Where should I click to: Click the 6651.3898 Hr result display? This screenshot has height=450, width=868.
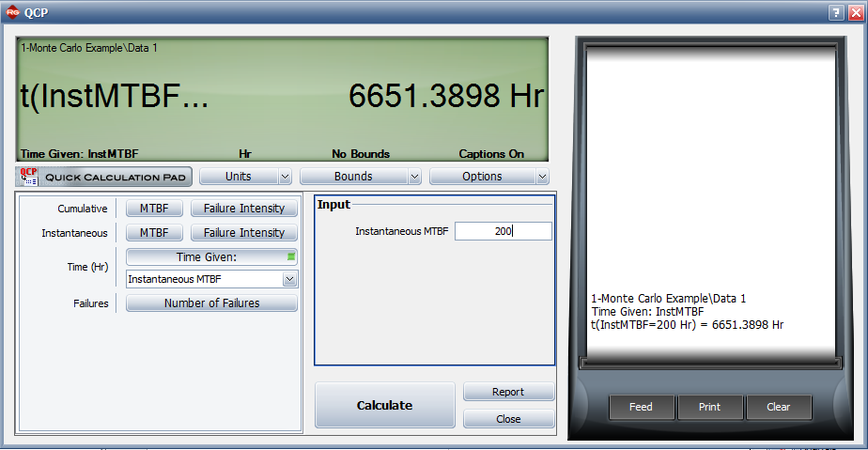point(446,96)
